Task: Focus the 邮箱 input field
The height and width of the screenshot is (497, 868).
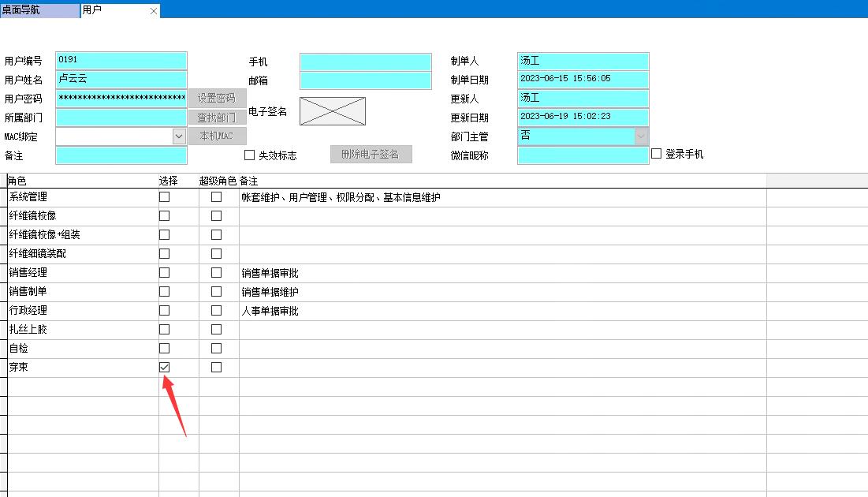Action: point(366,80)
